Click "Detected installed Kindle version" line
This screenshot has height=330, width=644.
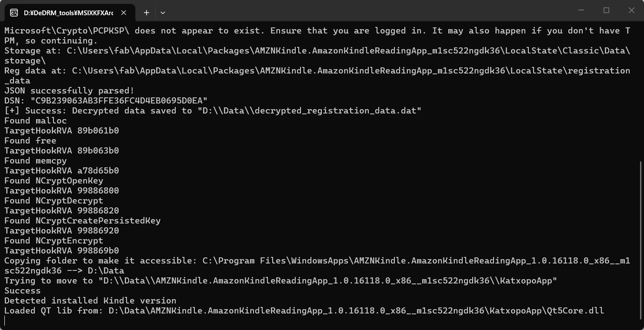click(90, 300)
